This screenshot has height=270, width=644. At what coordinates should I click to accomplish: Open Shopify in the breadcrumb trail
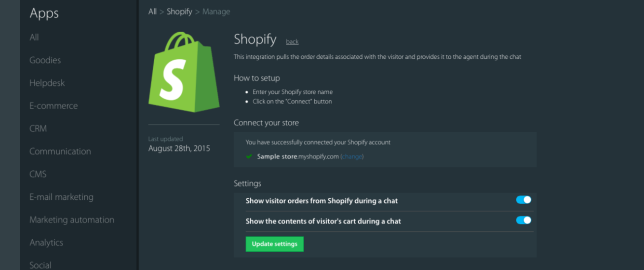[179, 12]
